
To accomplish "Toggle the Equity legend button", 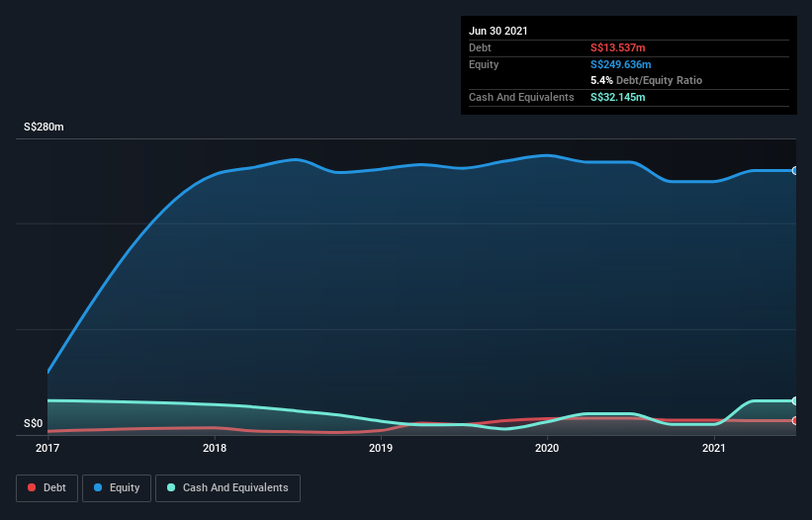I will coord(117,488).
